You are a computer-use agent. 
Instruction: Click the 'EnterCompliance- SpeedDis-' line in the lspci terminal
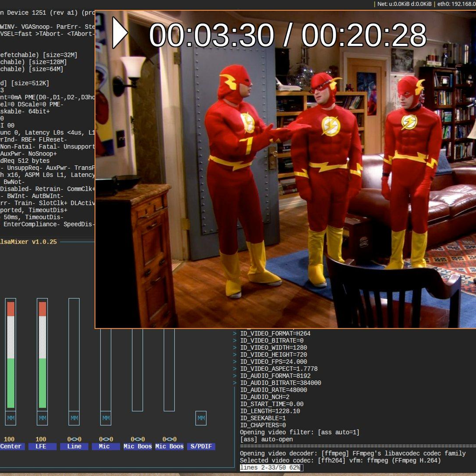click(49, 224)
